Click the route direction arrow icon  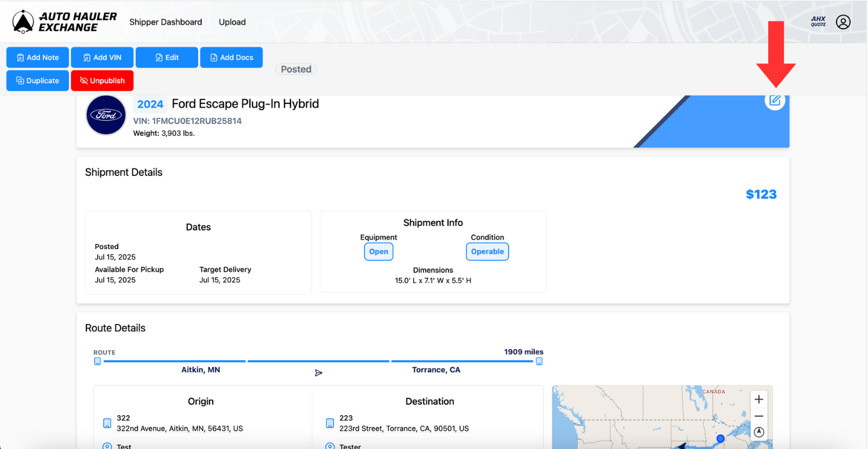319,373
